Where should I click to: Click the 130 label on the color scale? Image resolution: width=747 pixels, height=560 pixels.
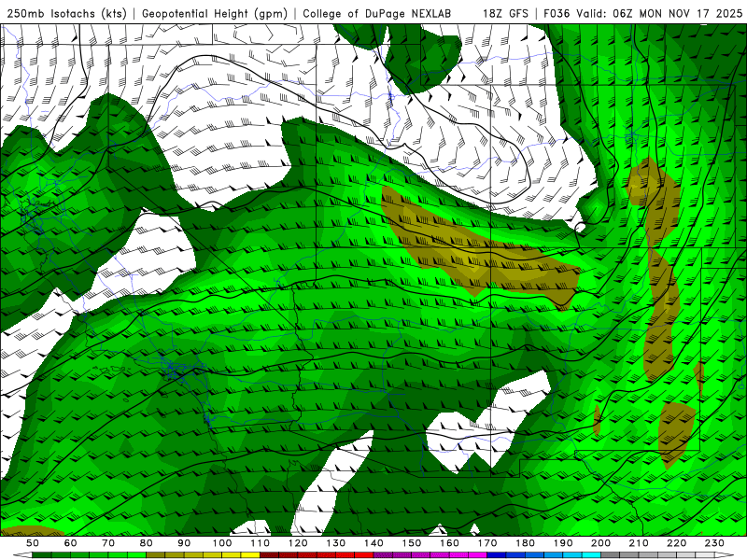335,543
